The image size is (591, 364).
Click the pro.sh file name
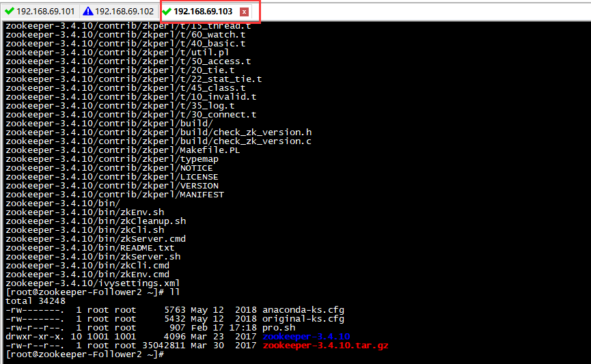279,328
